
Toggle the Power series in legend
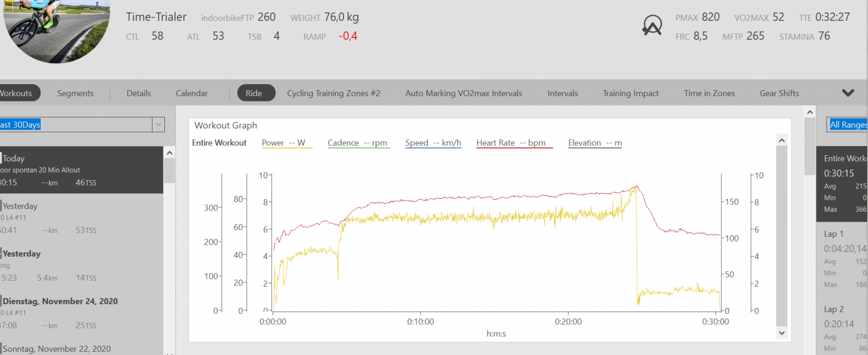286,143
